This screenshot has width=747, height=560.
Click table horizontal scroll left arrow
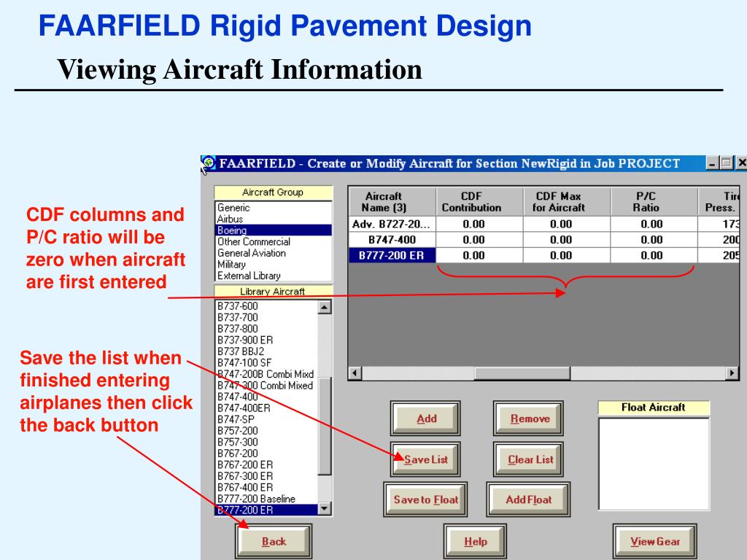point(355,373)
